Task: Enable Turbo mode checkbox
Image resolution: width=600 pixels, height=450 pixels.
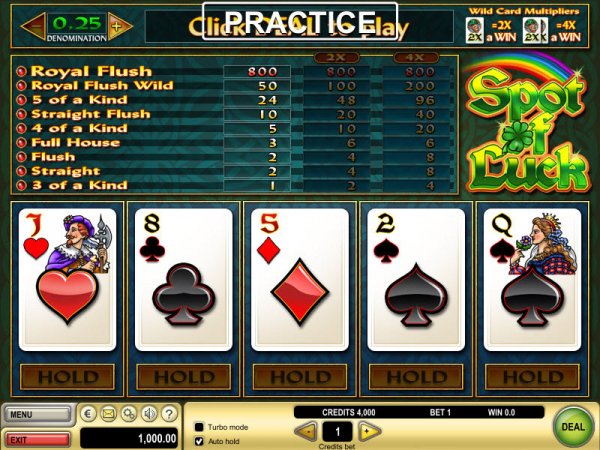Action: (x=199, y=427)
